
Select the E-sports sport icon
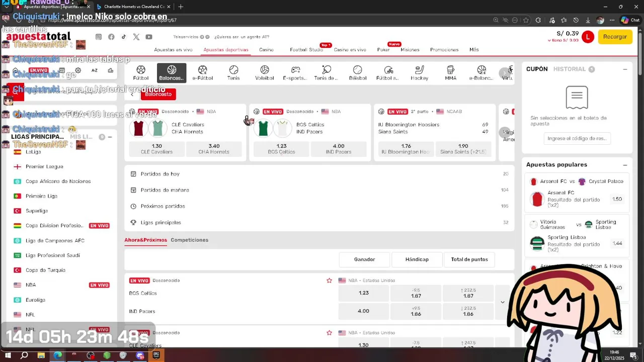[x=295, y=73]
